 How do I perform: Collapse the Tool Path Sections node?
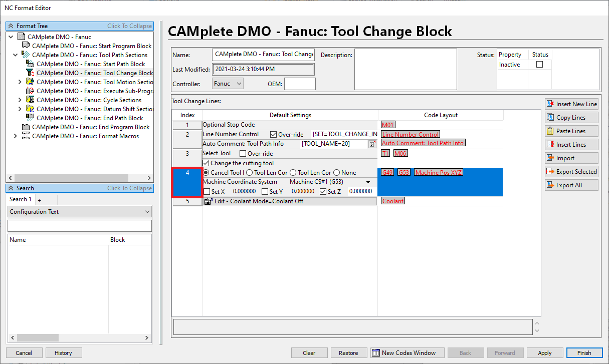(x=16, y=55)
